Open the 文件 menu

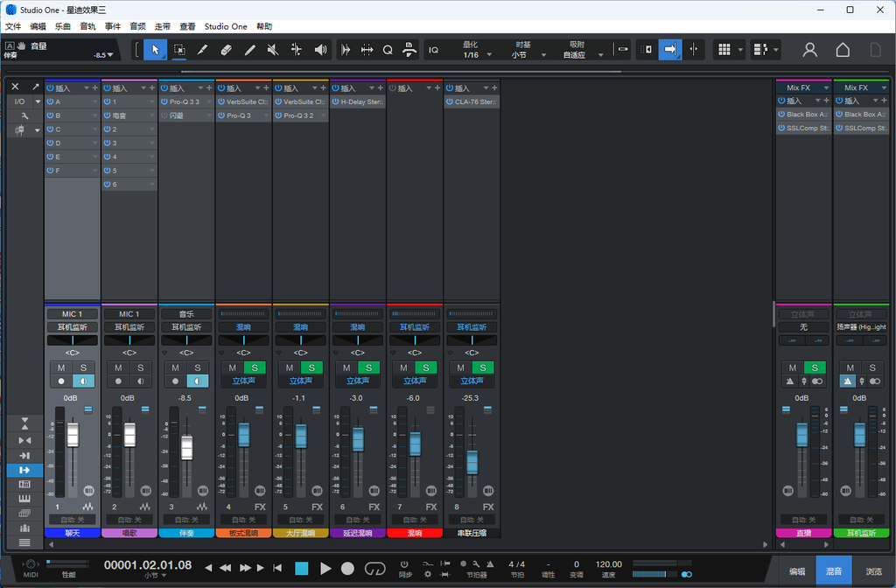[13, 26]
